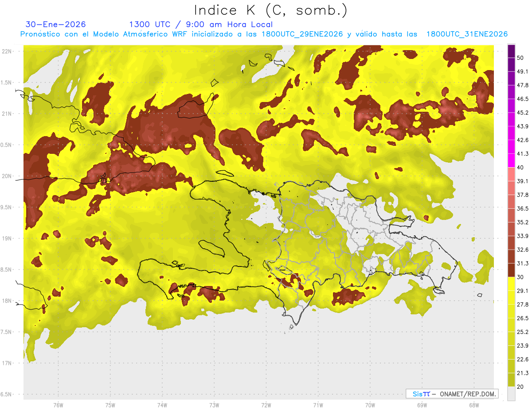Image resolution: width=532 pixels, height=411 pixels.
Task: Click the colorbar value '32.6'
Action: (x=522, y=250)
